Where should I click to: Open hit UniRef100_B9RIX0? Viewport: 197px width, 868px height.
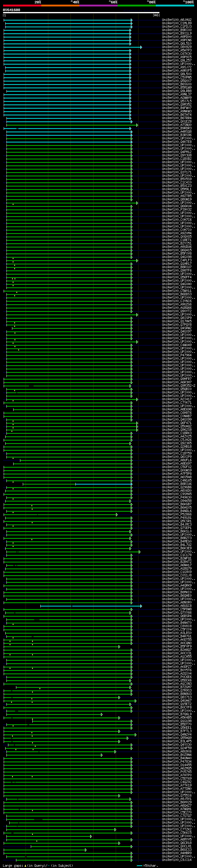click(x=177, y=30)
